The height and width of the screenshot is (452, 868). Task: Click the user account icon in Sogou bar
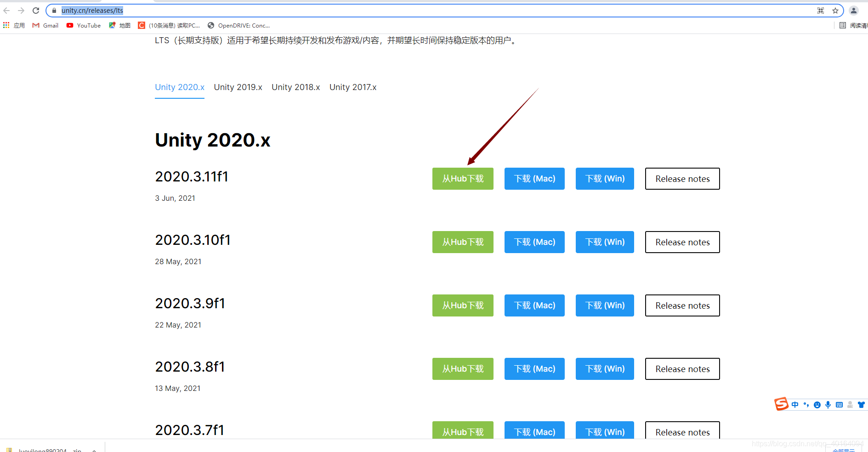[850, 405]
